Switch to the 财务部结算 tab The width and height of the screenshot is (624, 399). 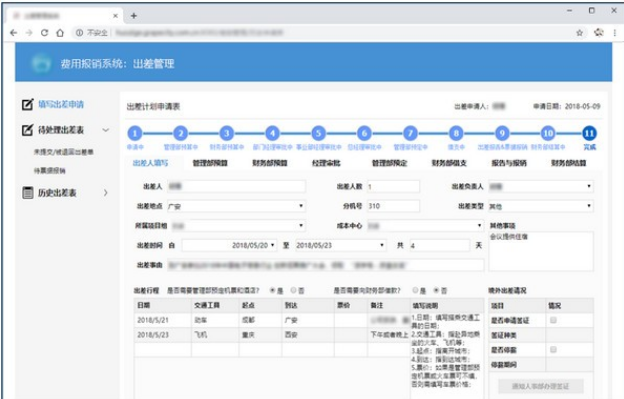[569, 163]
